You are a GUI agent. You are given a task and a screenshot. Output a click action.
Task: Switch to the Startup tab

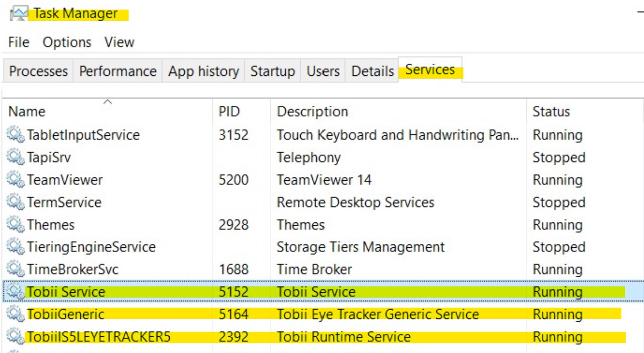coord(272,71)
